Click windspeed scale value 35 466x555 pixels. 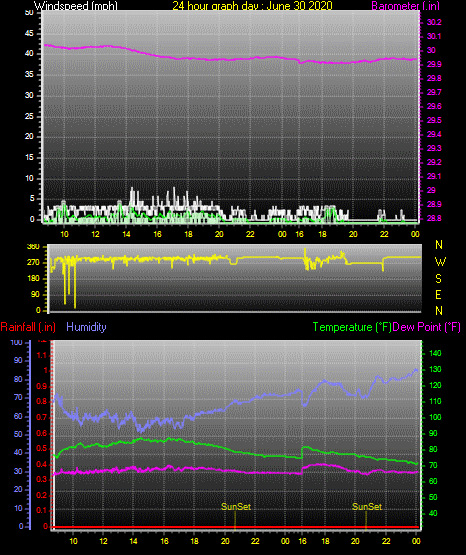29,74
